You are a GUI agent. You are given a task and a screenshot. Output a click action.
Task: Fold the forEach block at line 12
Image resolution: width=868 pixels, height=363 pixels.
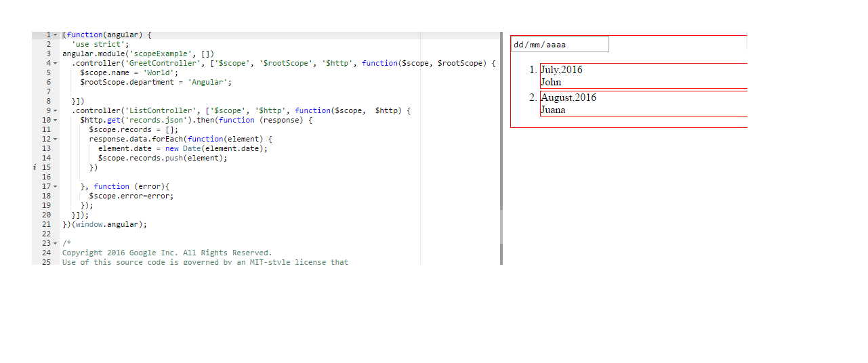55,139
